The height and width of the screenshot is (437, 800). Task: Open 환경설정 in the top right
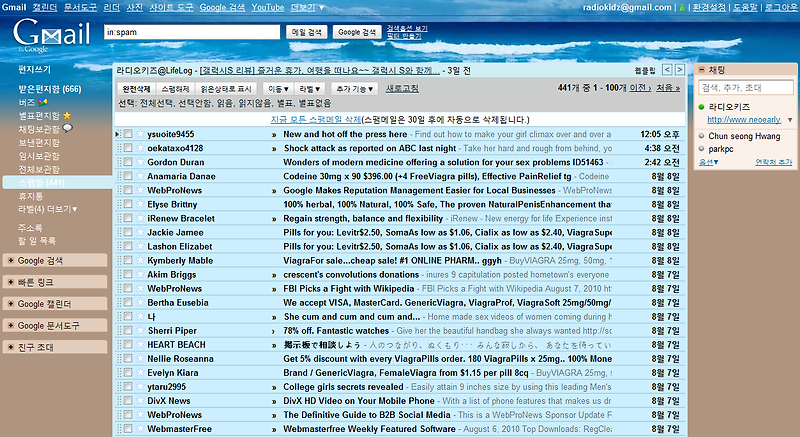coord(709,8)
